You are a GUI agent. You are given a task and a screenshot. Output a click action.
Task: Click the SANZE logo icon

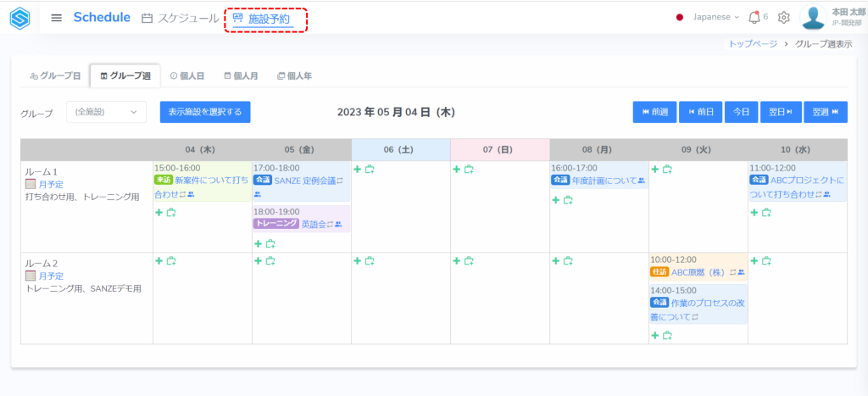coord(19,18)
